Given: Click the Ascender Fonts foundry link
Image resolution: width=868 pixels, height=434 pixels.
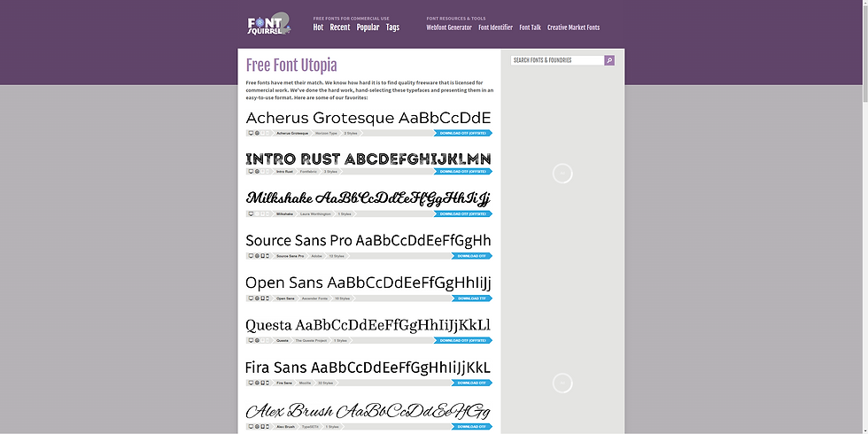Looking at the screenshot, I should click(x=315, y=298).
